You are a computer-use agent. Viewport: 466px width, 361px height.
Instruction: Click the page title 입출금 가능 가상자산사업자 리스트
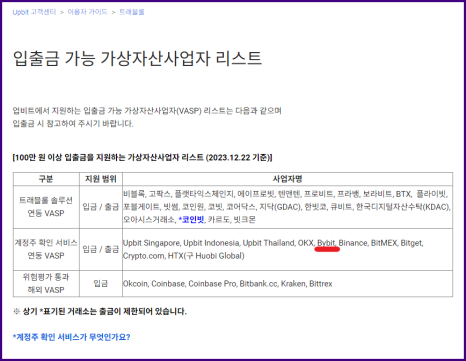137,58
